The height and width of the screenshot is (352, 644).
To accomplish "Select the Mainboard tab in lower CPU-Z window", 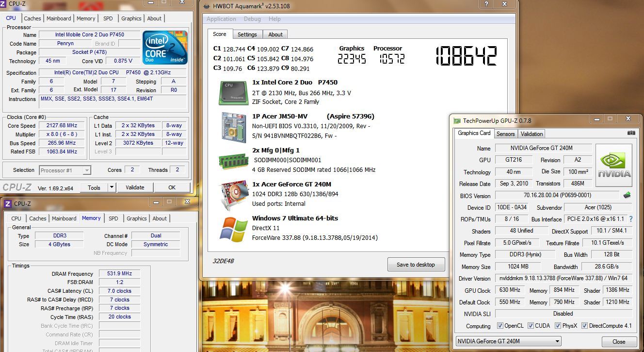I will pos(64,218).
